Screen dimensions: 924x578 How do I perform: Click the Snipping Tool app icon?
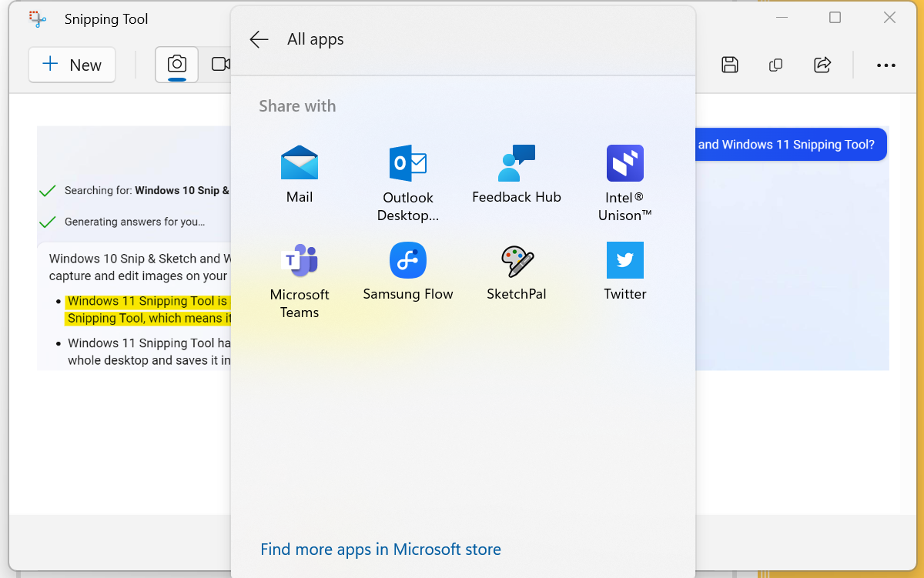click(38, 19)
